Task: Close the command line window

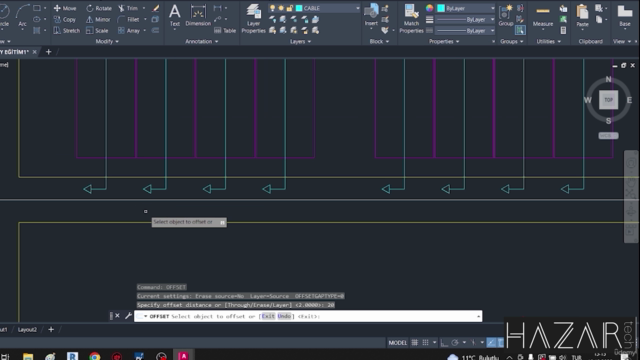Action: click(x=117, y=316)
